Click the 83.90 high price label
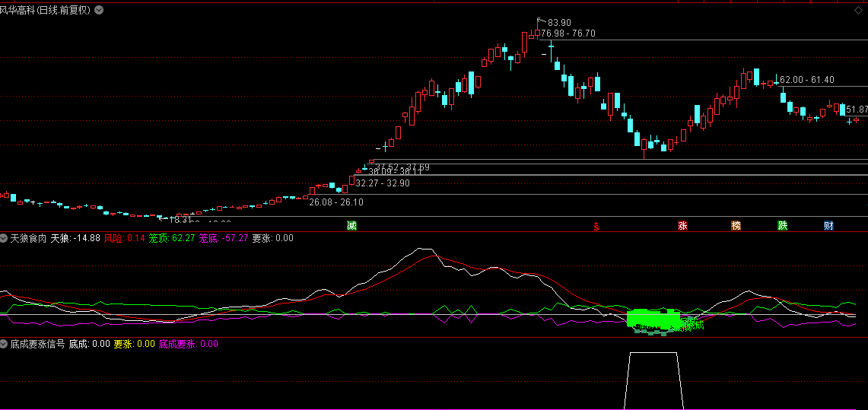 pos(558,23)
